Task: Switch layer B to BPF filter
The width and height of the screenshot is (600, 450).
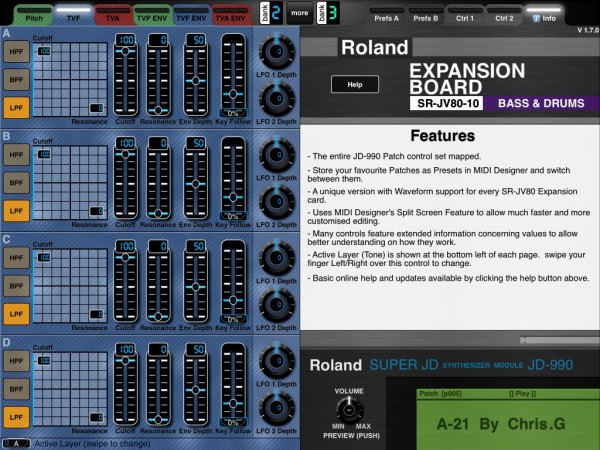Action: (16, 183)
